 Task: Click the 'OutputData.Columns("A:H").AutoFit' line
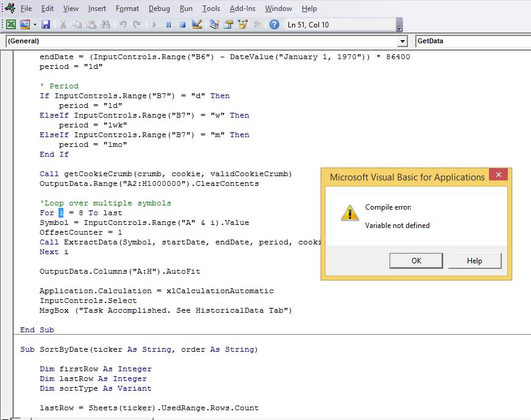pos(120,271)
